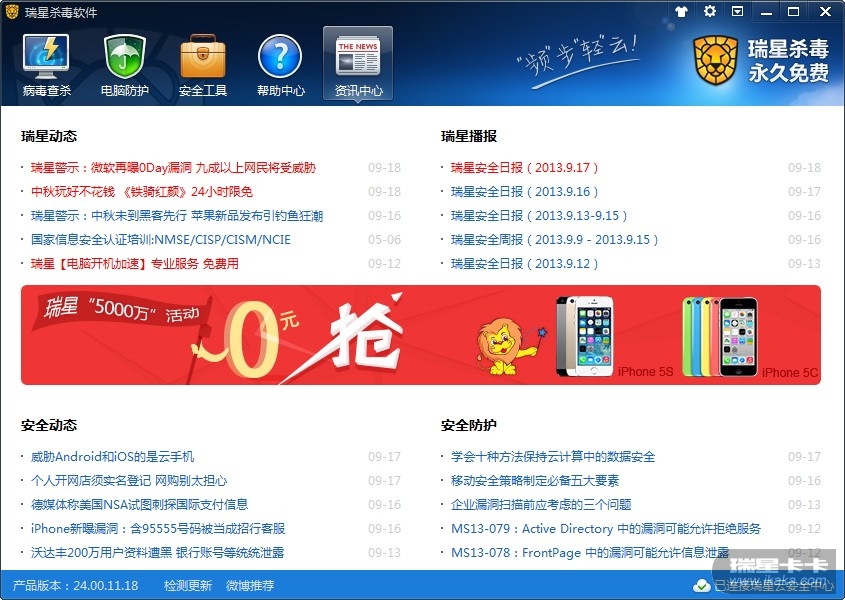The image size is (845, 600).
Task: Open article 中秋玩好不花钱《铁骑红颜》24小时限免
Action: coord(142,191)
